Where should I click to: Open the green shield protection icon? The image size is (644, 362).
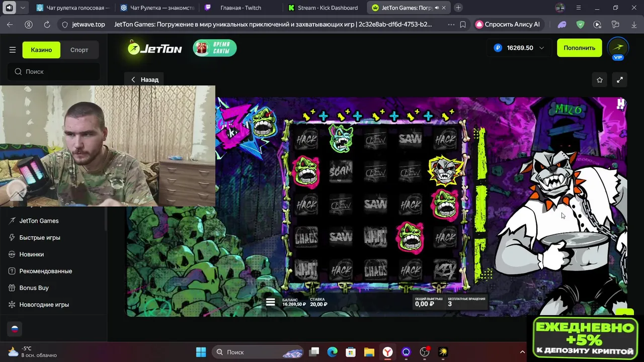[x=580, y=24]
